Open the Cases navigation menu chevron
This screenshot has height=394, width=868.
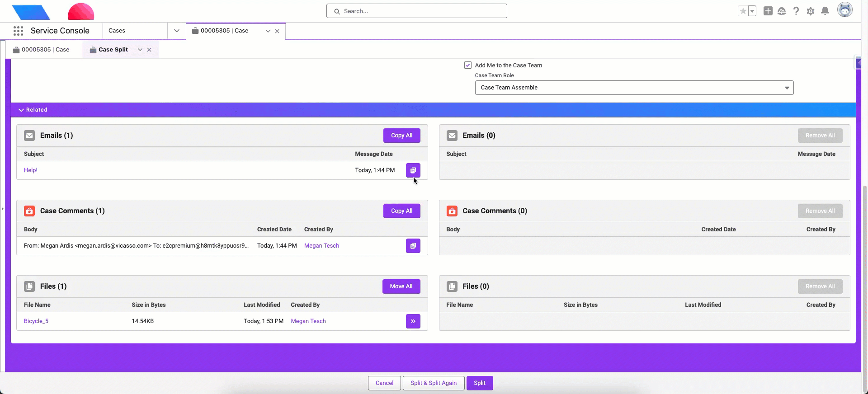tap(177, 31)
